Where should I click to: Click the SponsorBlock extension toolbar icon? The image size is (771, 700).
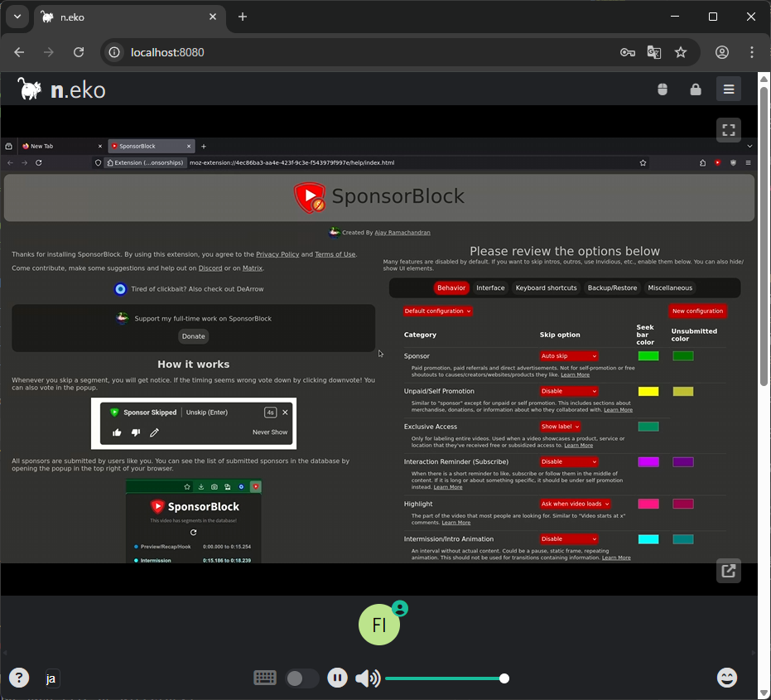click(x=718, y=162)
